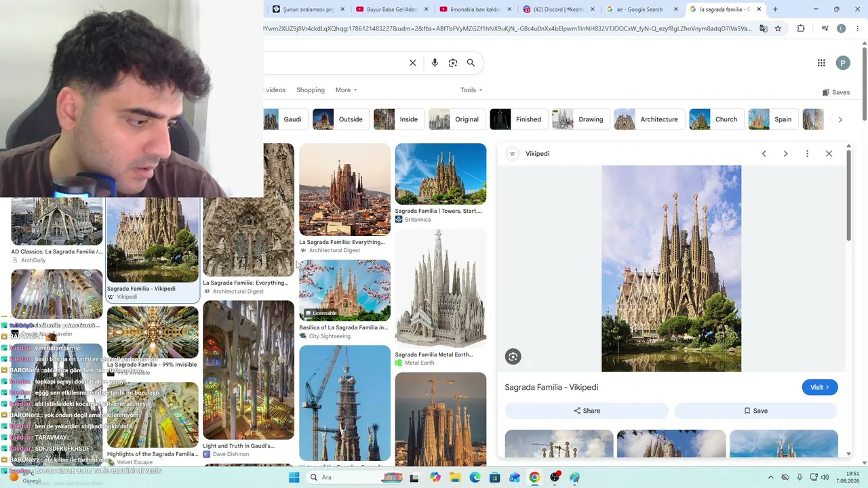Open the Chrome extensions puzzle icon
Image resolution: width=868 pixels, height=488 pixels.
801,28
